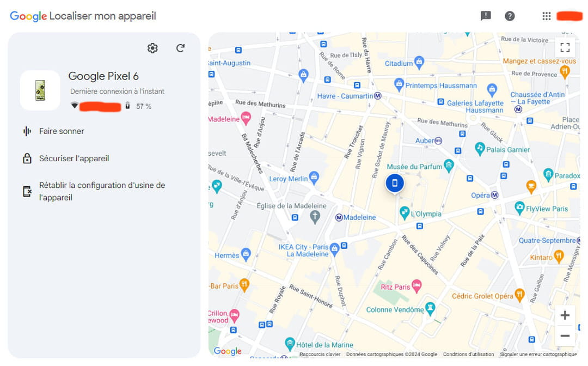Viewport: 588px width, 366px height.
Task: Click the Printemps Haussmann shopping pin
Action: [x=399, y=84]
